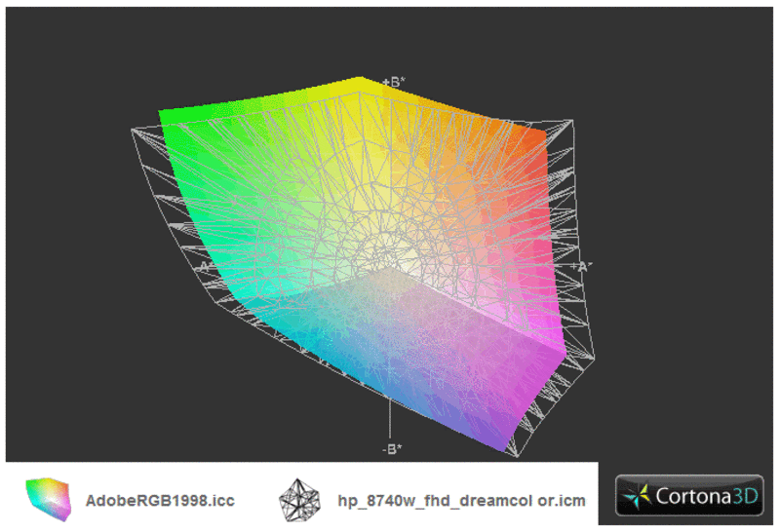Click the +A* axis label on right
The height and width of the screenshot is (532, 780).
[x=583, y=265]
